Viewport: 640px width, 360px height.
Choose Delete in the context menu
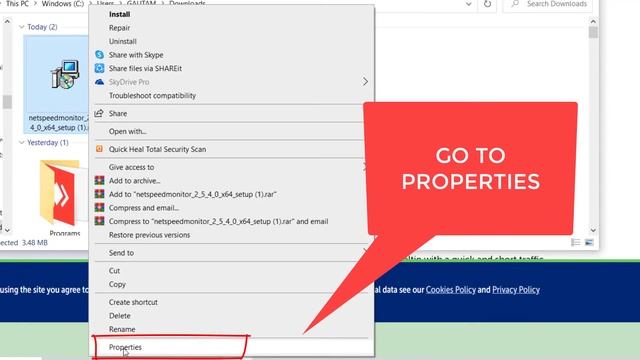point(120,316)
